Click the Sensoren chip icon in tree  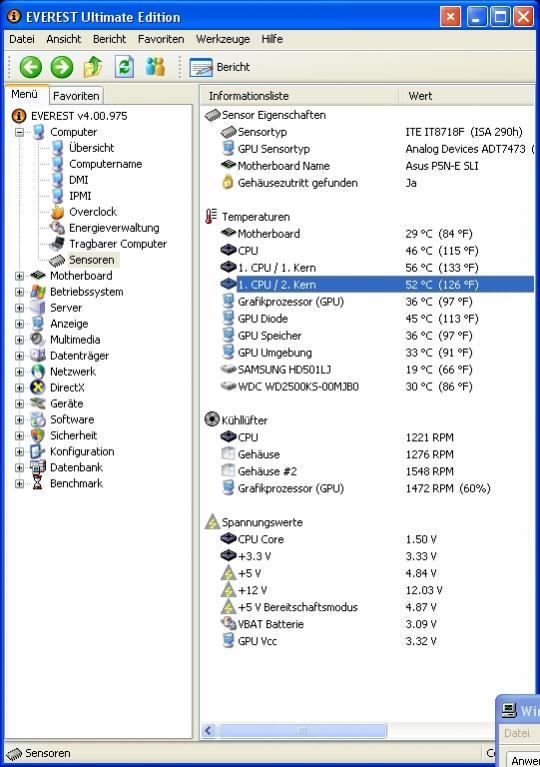click(x=58, y=260)
